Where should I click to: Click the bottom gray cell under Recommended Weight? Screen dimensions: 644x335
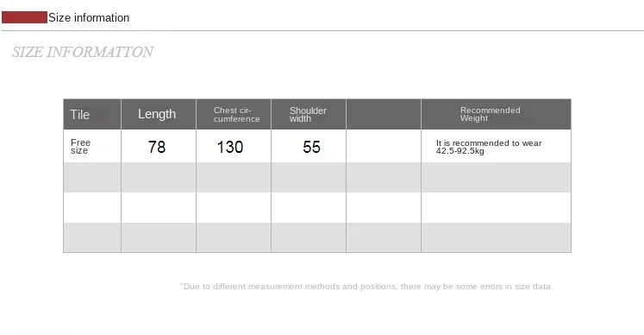pyautogui.click(x=496, y=237)
